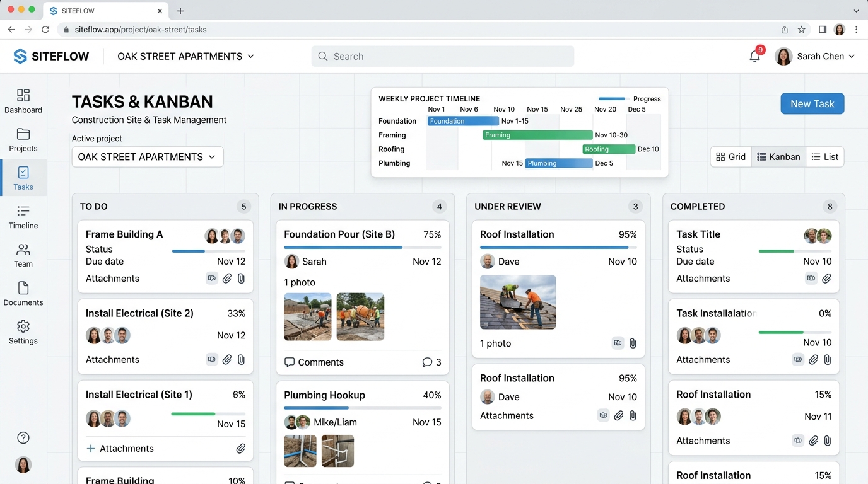
Task: Go to Timeline in the sidebar
Action: click(23, 217)
